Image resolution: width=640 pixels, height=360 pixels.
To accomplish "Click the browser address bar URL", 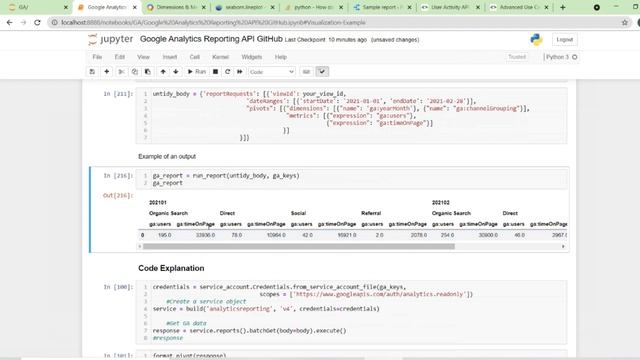I will 213,22.
